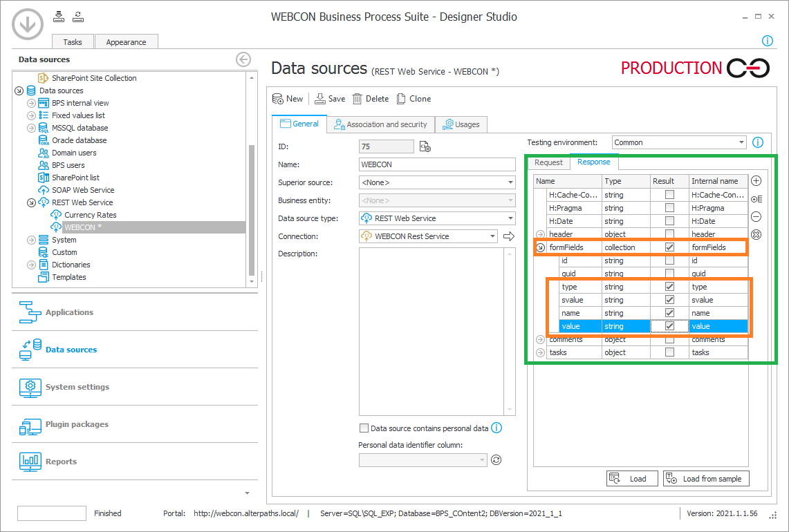Viewport: 789px width, 532px height.
Task: Click the tree panel vertical scrollbar
Action: tap(252, 209)
